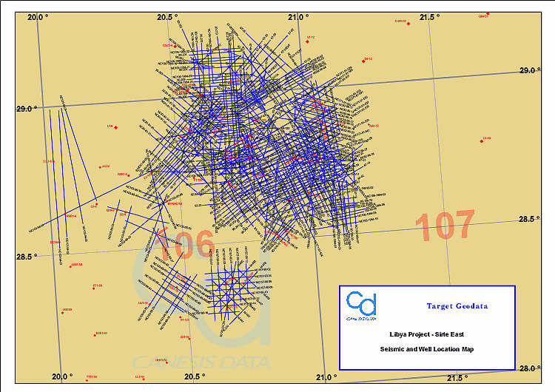The image size is (555, 392).
Task: Click the J4-12 well marker
Action: (x=364, y=61)
